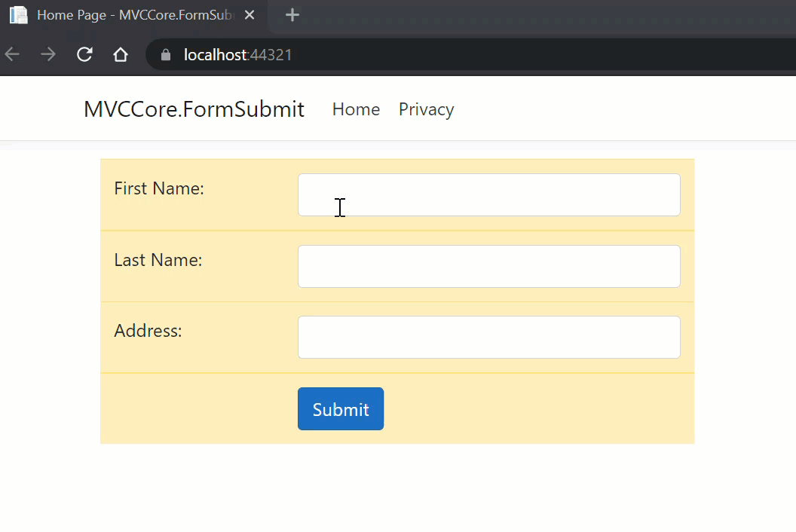Select the Home navigation menu item
796x532 pixels.
point(356,109)
